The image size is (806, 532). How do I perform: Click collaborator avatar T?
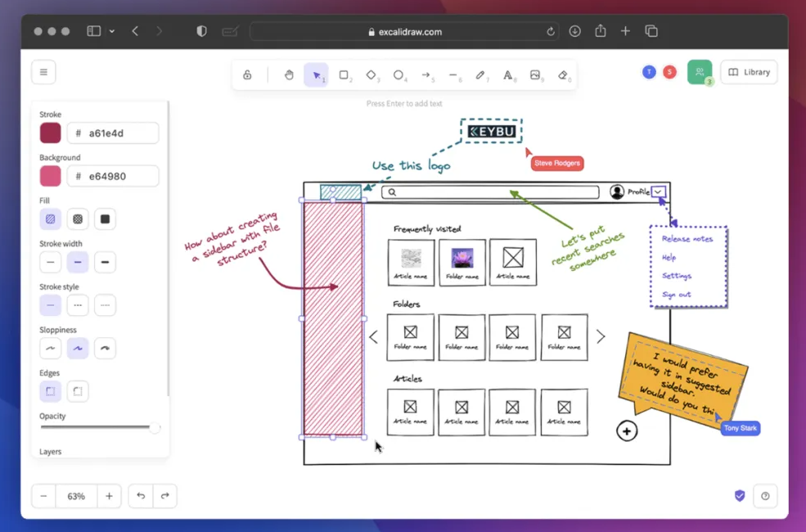[x=649, y=72]
